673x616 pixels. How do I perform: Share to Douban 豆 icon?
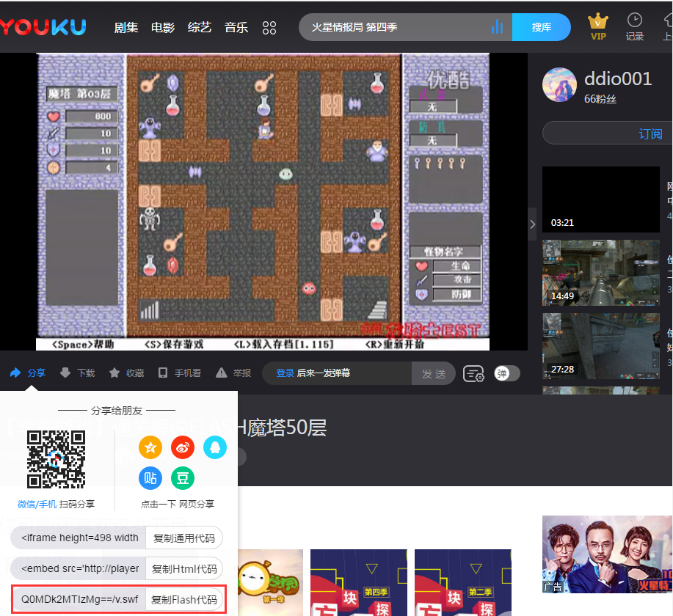tap(183, 478)
